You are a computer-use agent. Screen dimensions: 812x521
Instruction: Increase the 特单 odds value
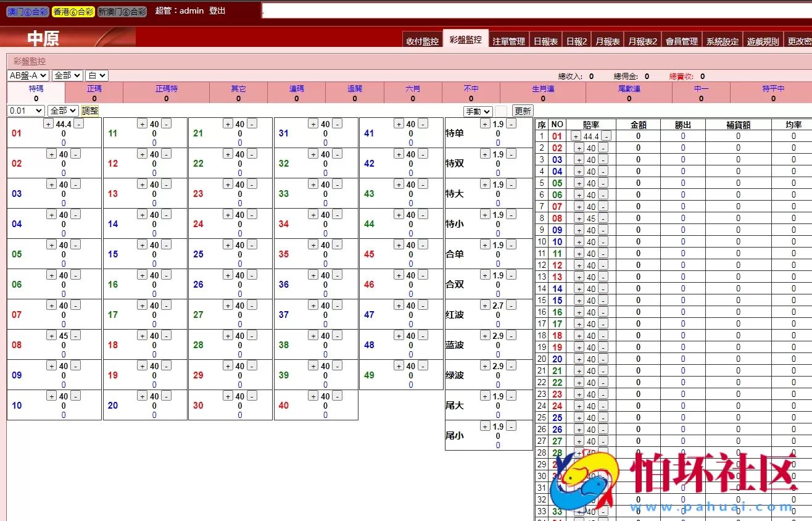[484, 123]
